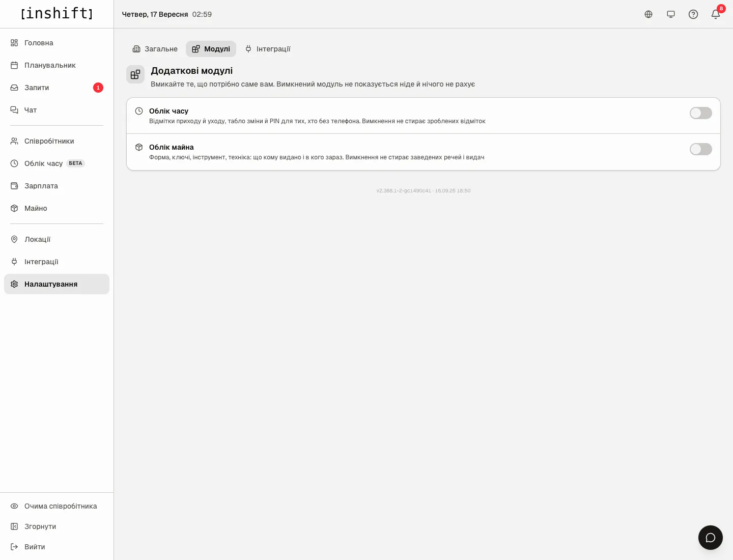Click the clock icon beside Облік часу module
The height and width of the screenshot is (560, 733).
139,111
